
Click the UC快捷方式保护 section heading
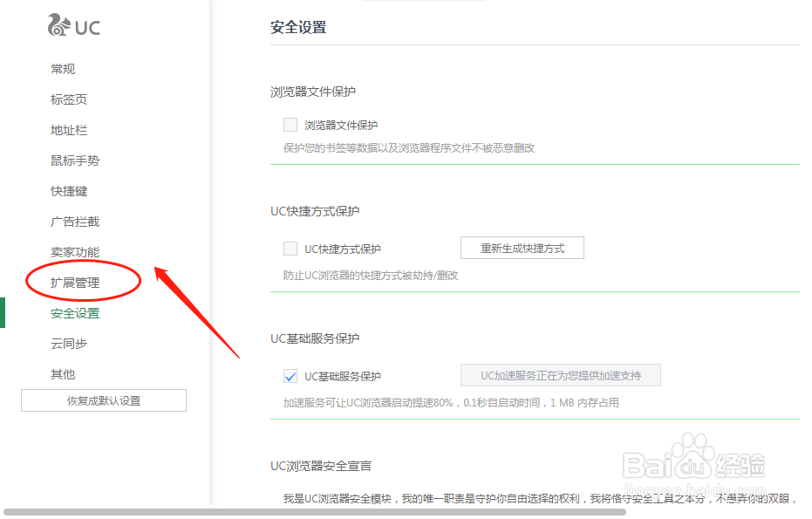[315, 211]
